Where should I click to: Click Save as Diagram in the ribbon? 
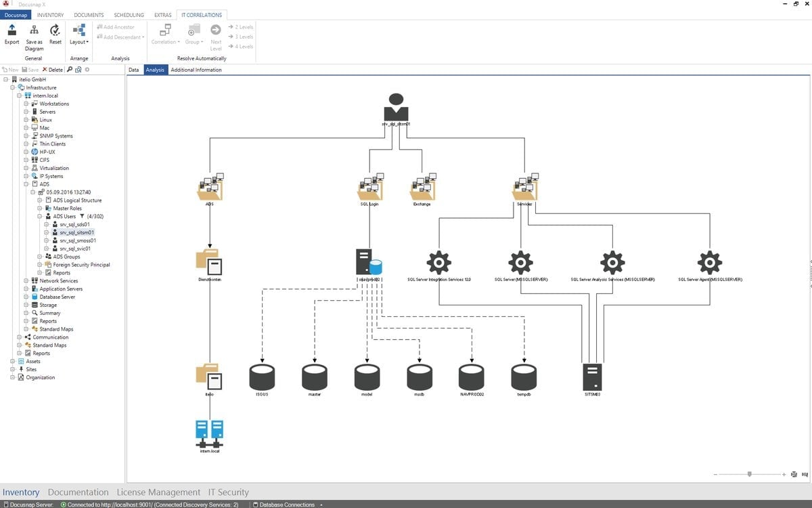click(35, 38)
